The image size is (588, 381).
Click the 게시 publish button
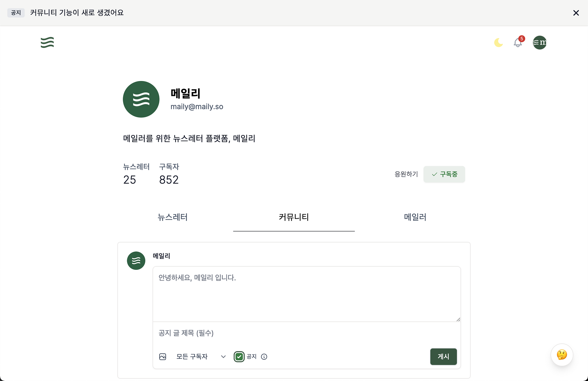[443, 357]
